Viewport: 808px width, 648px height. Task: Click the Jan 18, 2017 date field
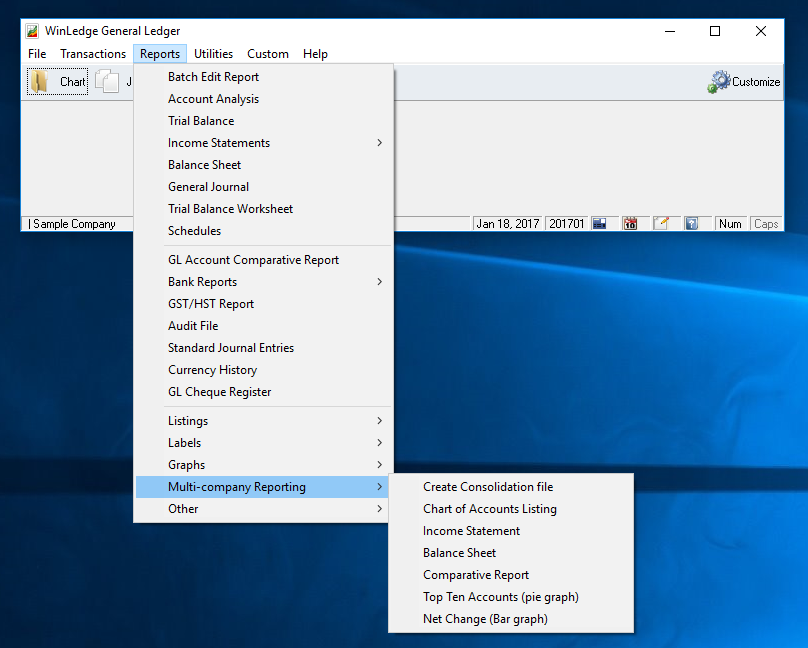coord(508,224)
